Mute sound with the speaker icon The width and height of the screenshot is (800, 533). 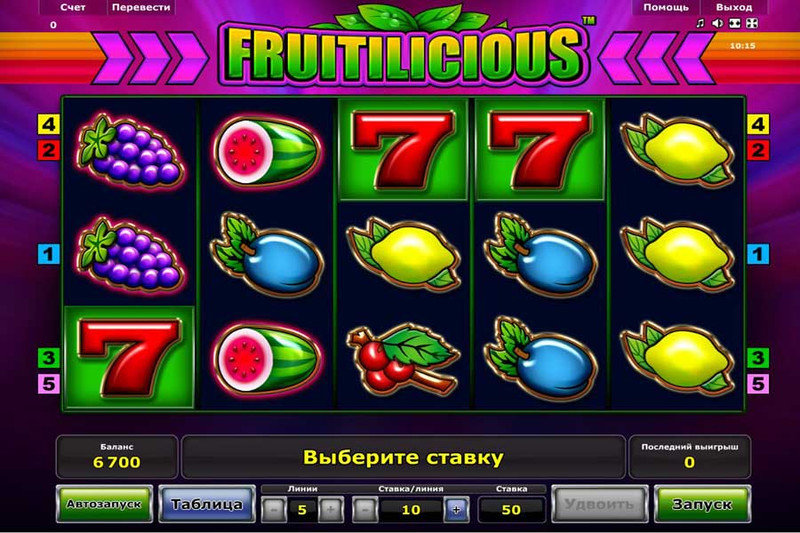(x=717, y=23)
